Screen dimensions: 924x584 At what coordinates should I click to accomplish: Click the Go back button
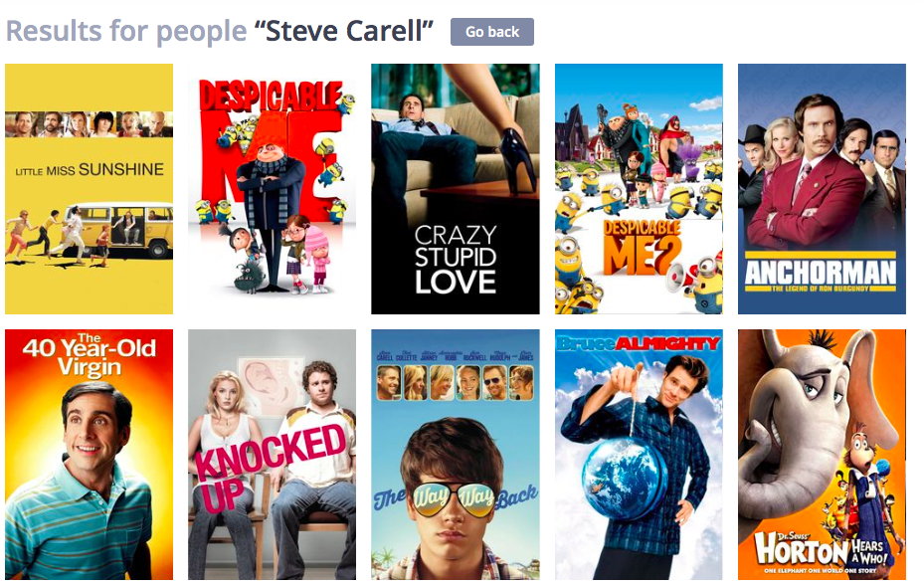pos(492,32)
